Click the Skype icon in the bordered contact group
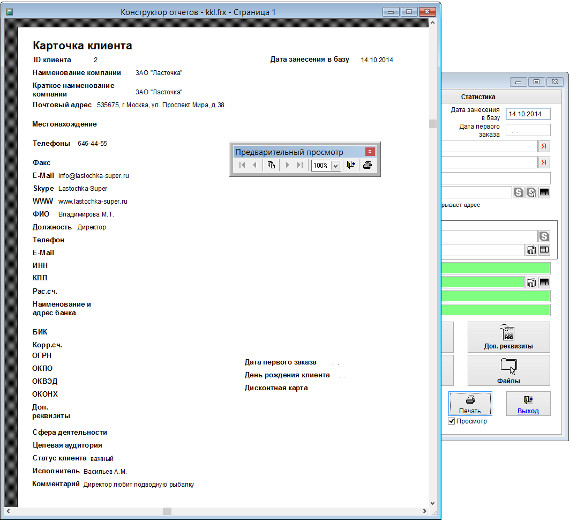This screenshot has height=521, width=570. (x=544, y=236)
